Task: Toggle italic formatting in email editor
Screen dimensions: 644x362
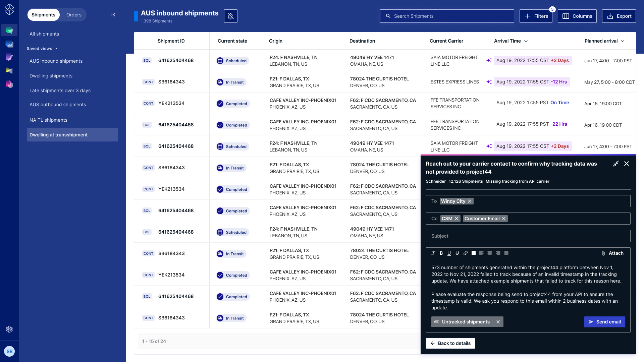Action: 433,253
